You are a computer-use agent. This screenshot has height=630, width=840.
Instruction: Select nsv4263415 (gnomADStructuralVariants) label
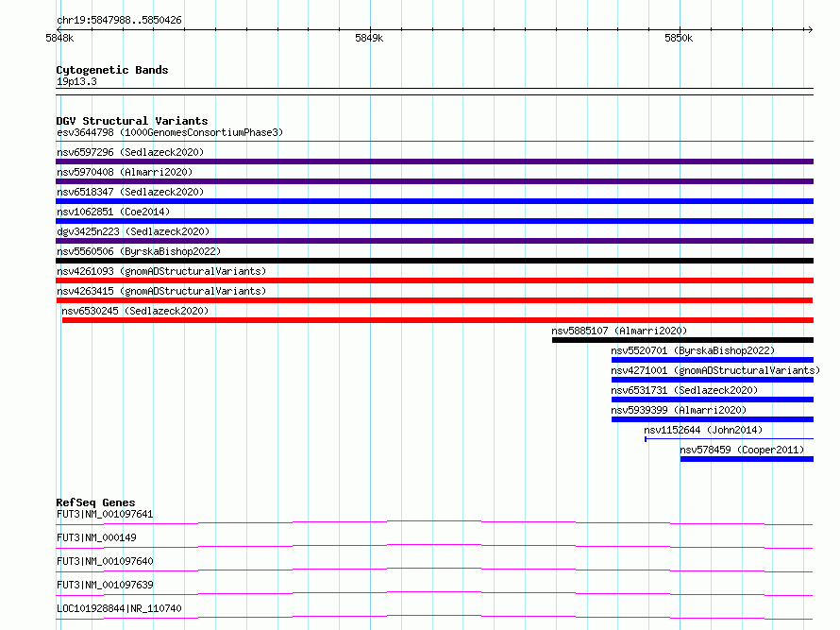tap(161, 291)
